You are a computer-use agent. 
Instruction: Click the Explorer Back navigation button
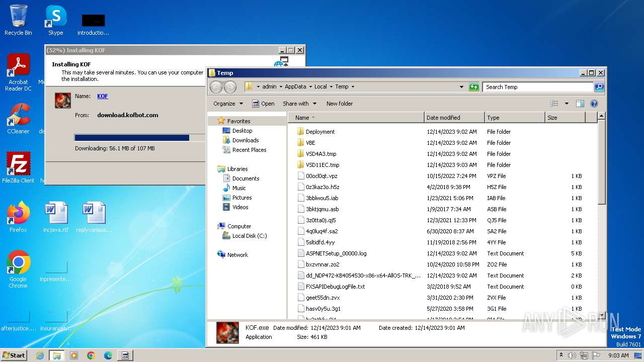point(216,87)
